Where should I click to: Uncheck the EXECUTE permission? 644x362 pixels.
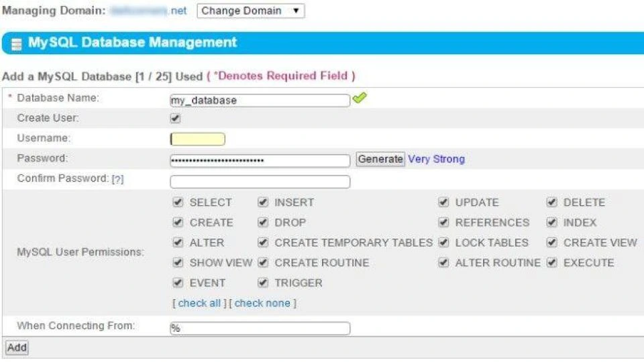[x=551, y=263]
